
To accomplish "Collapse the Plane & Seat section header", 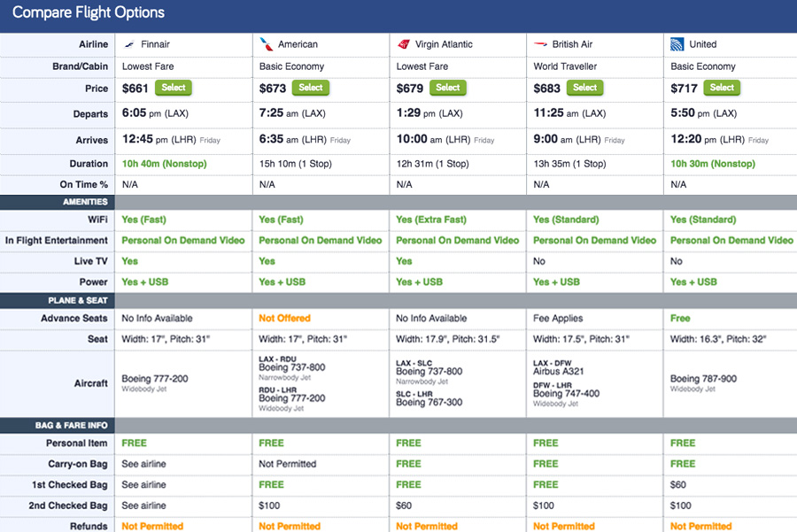I will click(x=79, y=300).
